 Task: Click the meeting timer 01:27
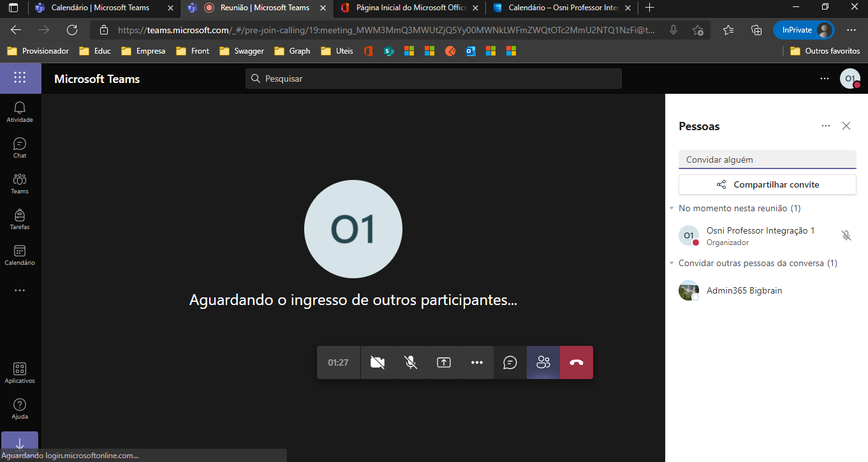pyautogui.click(x=339, y=362)
